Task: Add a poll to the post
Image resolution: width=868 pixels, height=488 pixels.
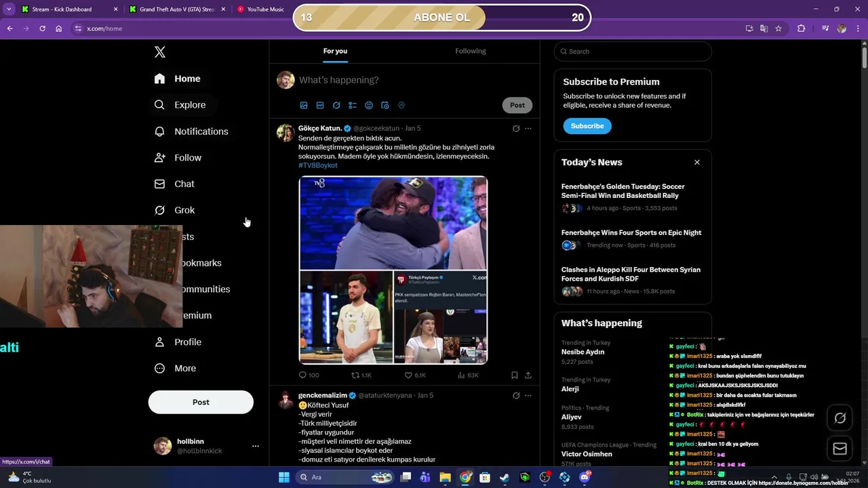Action: 353,106
